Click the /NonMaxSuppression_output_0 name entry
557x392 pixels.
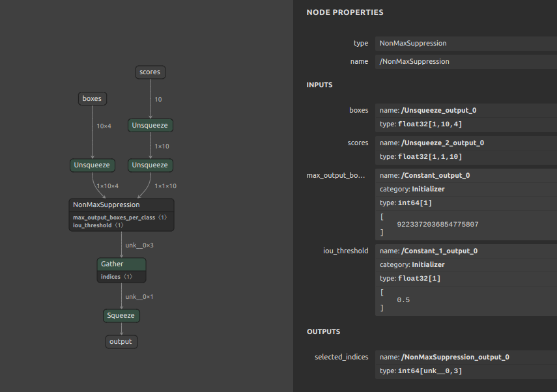(x=466, y=357)
